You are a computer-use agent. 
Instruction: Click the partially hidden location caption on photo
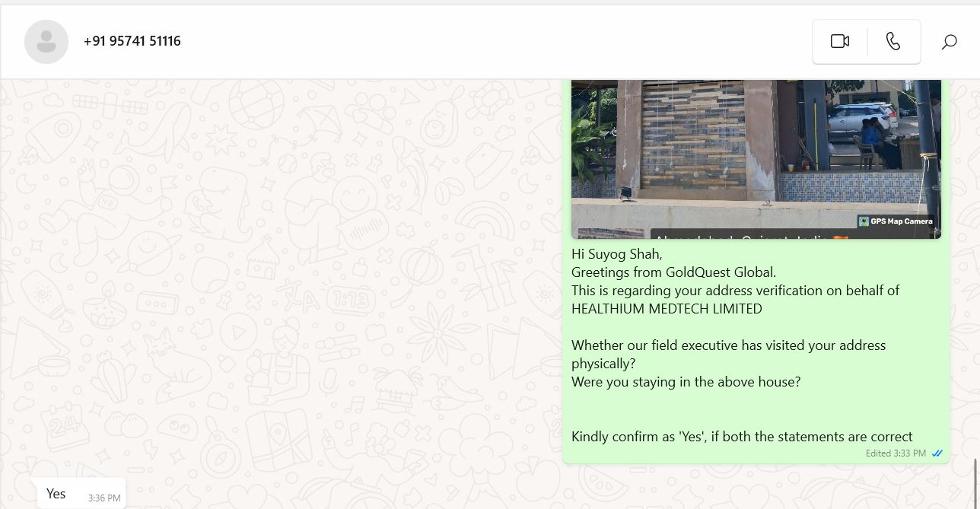[x=744, y=234]
